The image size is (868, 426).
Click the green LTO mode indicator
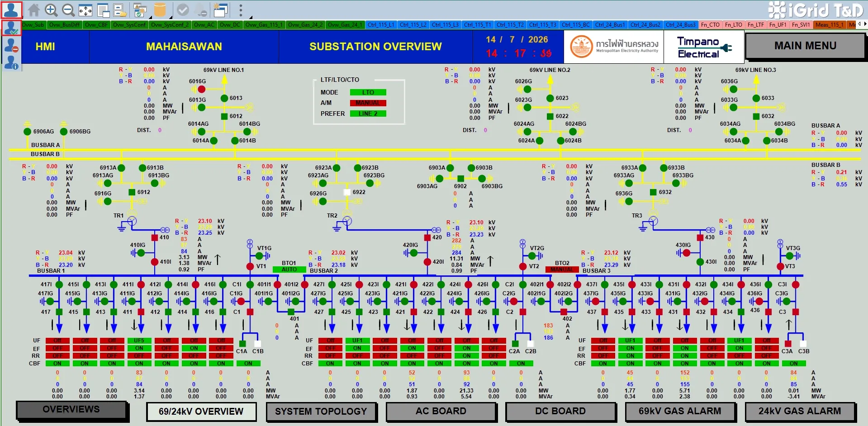click(368, 92)
